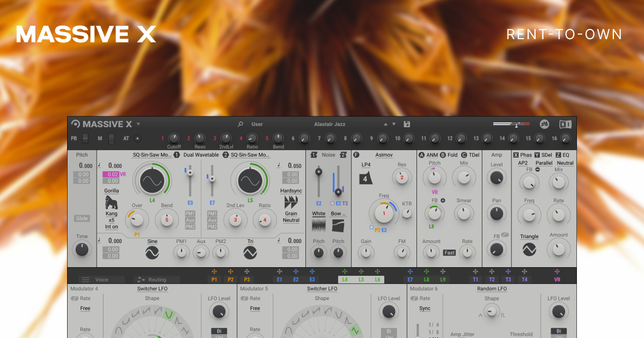Toggle Aux routing for oscillator 2
Viewport: 644px width, 338px height.
click(x=213, y=220)
